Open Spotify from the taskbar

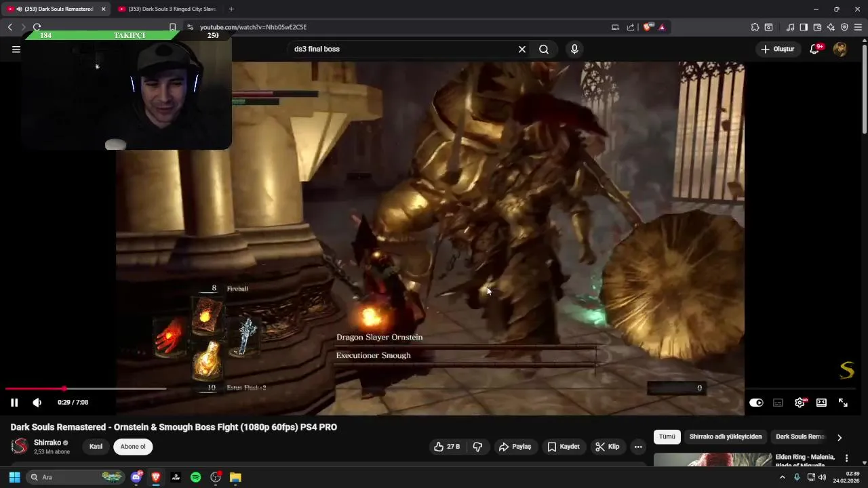(x=195, y=477)
